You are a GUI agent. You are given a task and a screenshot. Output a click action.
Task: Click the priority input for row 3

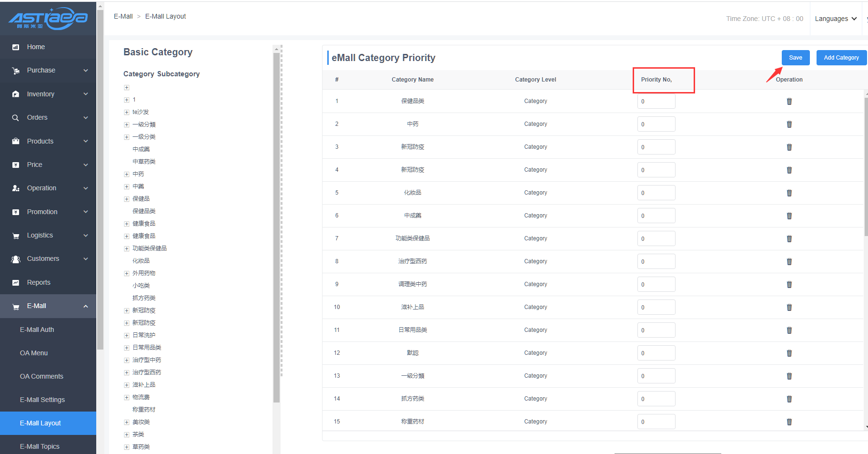[x=656, y=147]
